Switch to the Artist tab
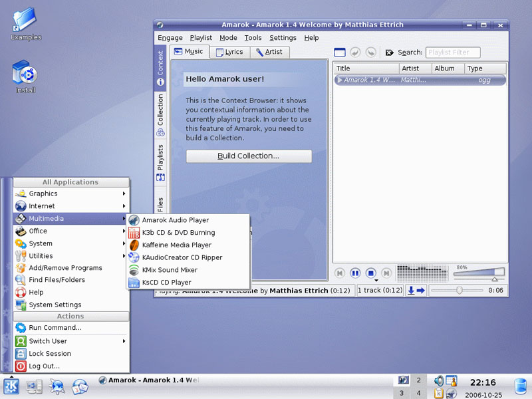This screenshot has width=532, height=399. click(x=269, y=52)
